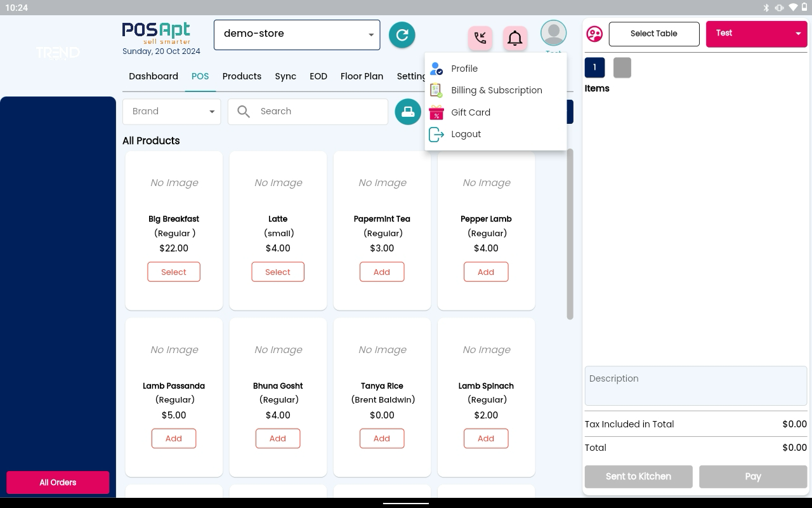Viewport: 812px width, 508px height.
Task: Add Tanya Rice to order
Action: [x=382, y=439]
